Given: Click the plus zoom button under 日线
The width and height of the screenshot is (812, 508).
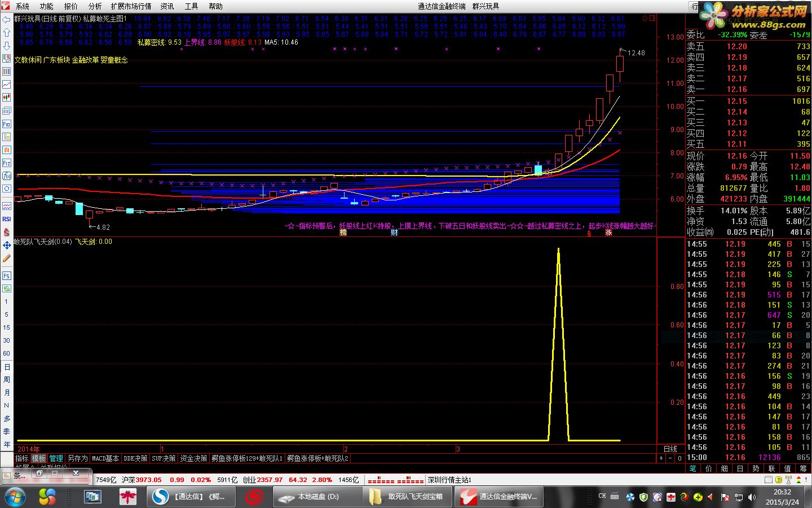Looking at the screenshot, I should (661, 458).
